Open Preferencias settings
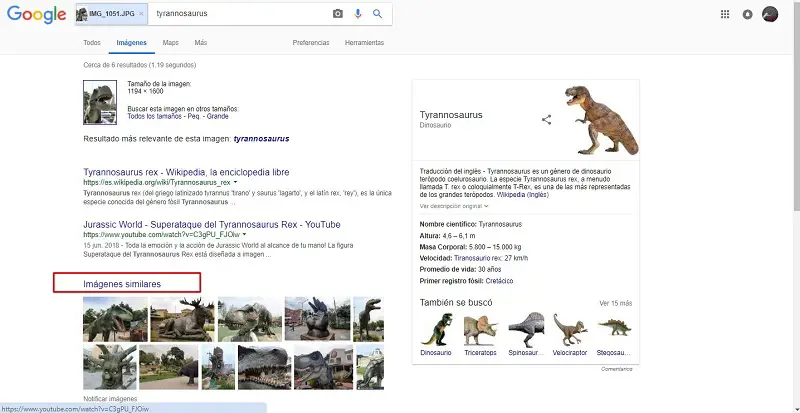800x413 pixels. point(311,43)
